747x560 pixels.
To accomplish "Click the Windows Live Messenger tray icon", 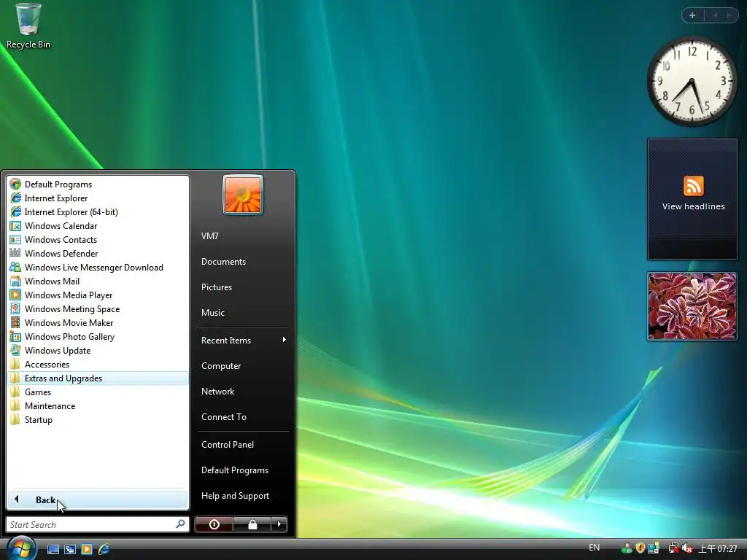I will pos(627,548).
